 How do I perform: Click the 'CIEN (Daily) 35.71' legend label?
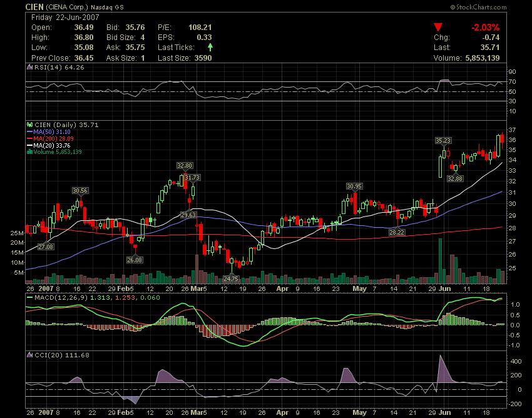66,125
